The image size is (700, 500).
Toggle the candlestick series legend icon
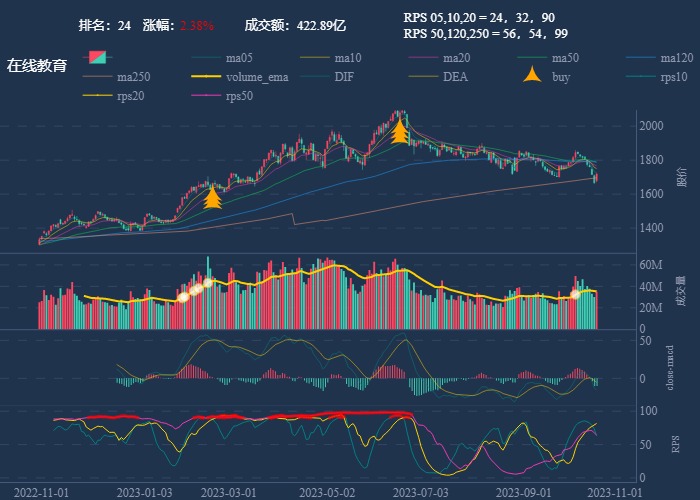point(96,57)
